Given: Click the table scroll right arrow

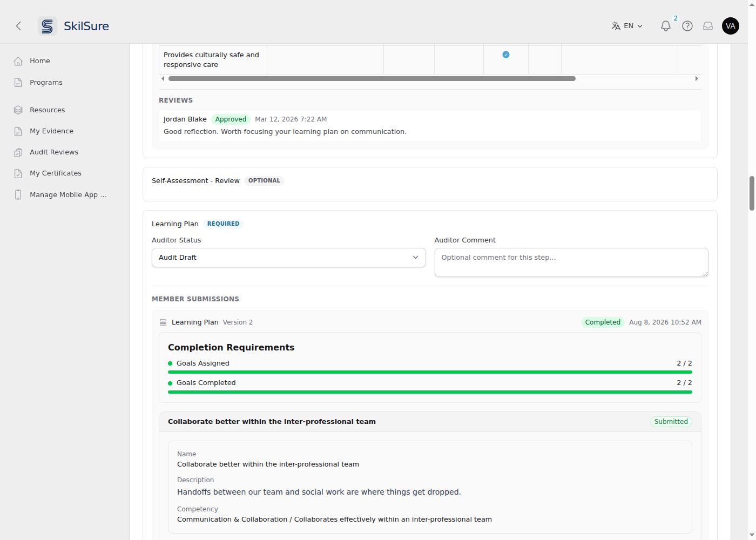Looking at the screenshot, I should [x=697, y=79].
